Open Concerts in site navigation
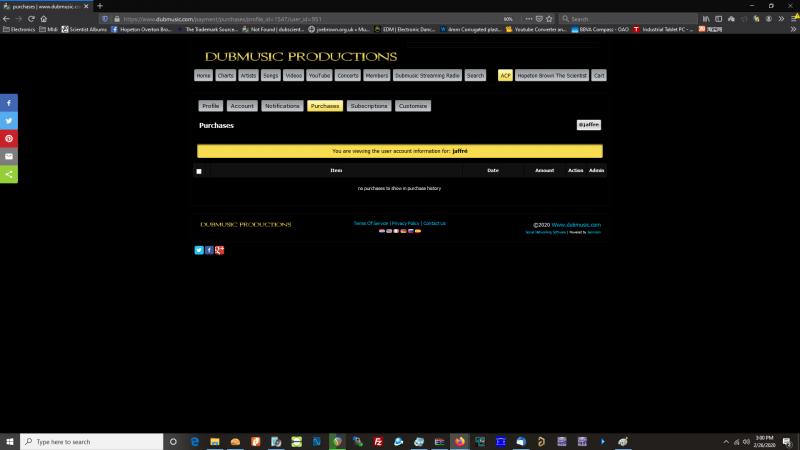Screen dimensions: 800x450 point(348,76)
